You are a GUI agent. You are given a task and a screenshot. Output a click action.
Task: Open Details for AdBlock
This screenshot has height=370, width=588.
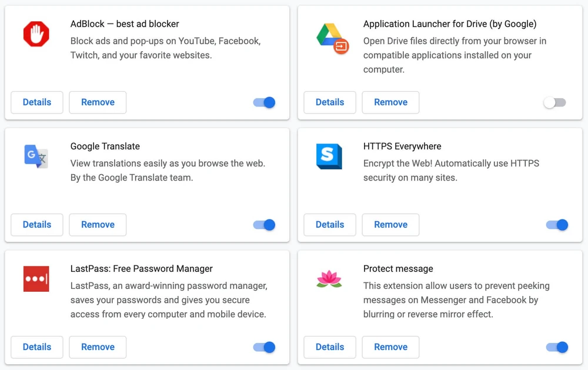[37, 102]
